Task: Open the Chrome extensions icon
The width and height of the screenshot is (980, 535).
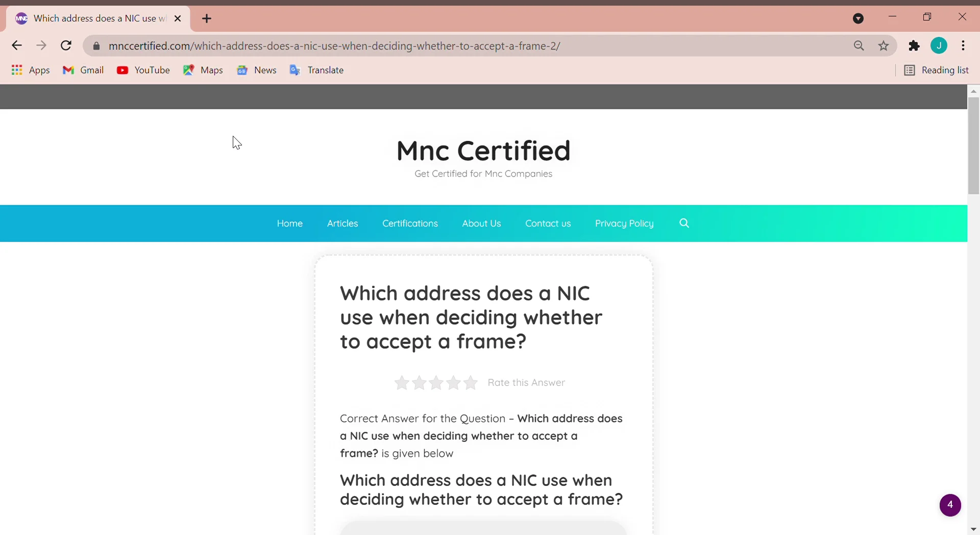Action: [x=914, y=45]
